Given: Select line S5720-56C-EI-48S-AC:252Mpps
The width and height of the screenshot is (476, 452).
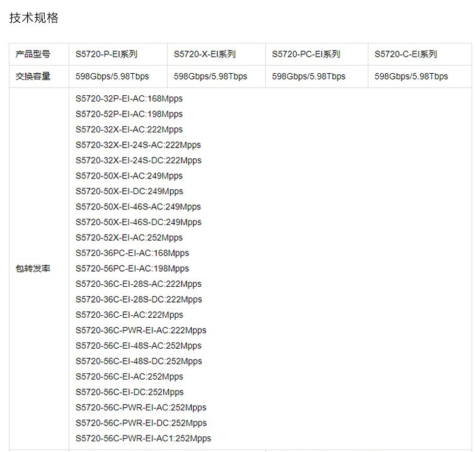Looking at the screenshot, I should tap(139, 345).
